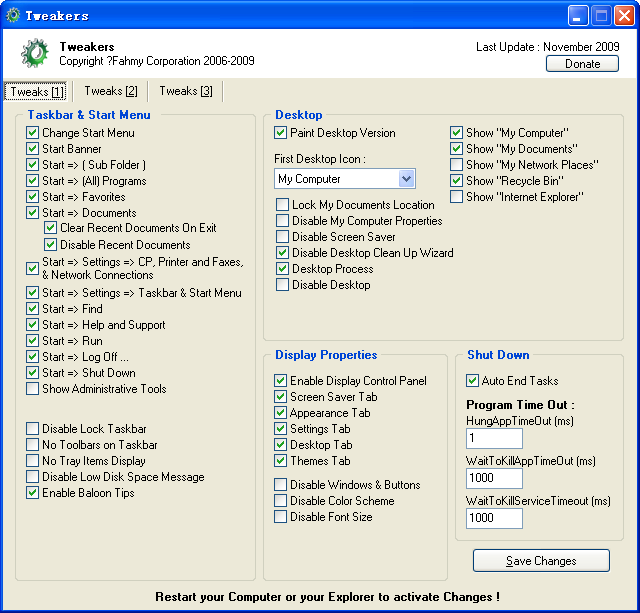640x613 pixels.
Task: Toggle Start => Run checkbox
Action: [x=32, y=341]
